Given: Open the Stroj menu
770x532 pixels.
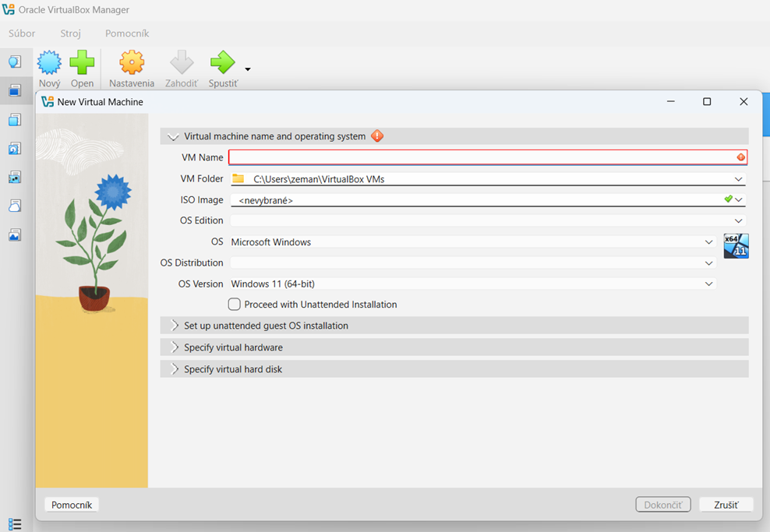Looking at the screenshot, I should pyautogui.click(x=70, y=33).
